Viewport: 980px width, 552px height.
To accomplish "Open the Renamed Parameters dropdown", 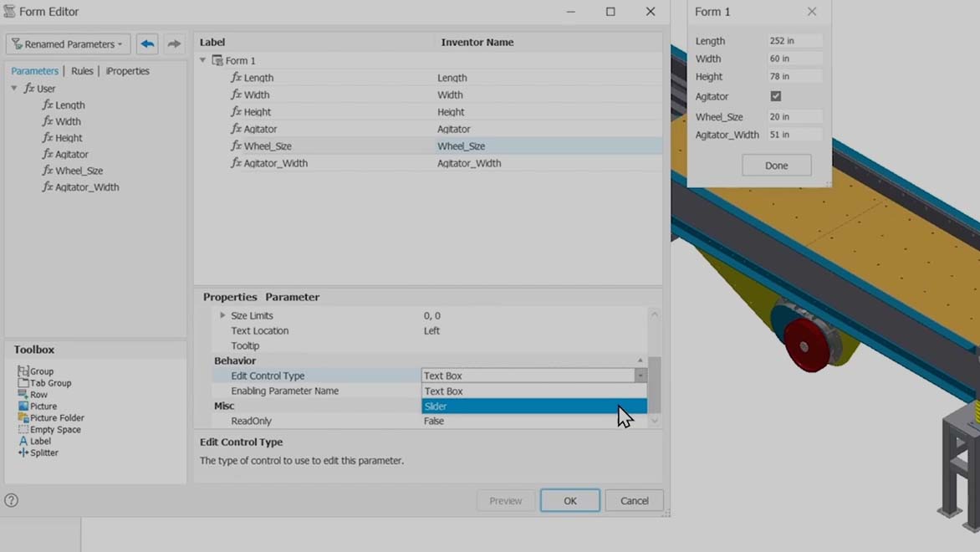I will pyautogui.click(x=68, y=43).
